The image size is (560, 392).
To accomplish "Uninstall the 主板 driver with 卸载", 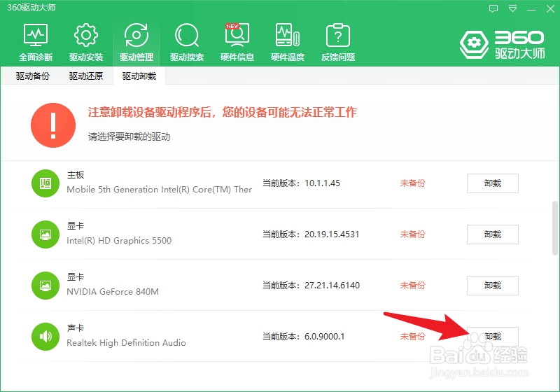I will coord(493,183).
